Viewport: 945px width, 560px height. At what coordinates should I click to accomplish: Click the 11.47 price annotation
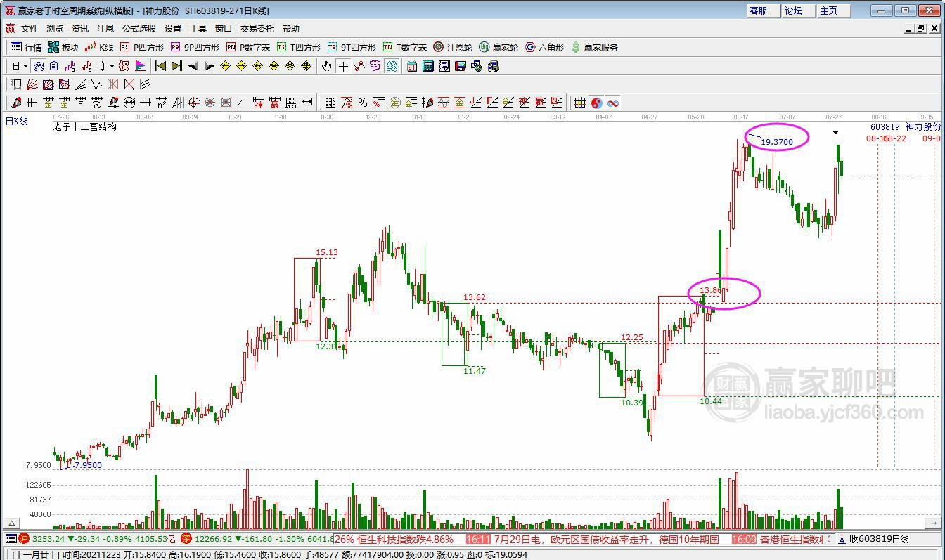click(475, 371)
